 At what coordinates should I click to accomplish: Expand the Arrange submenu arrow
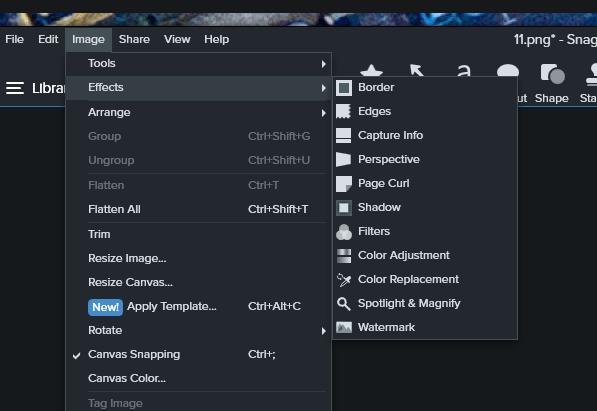[x=323, y=113]
